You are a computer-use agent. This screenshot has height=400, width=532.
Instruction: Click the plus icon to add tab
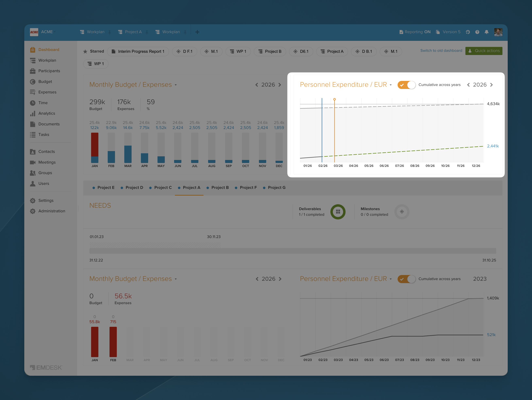click(197, 32)
